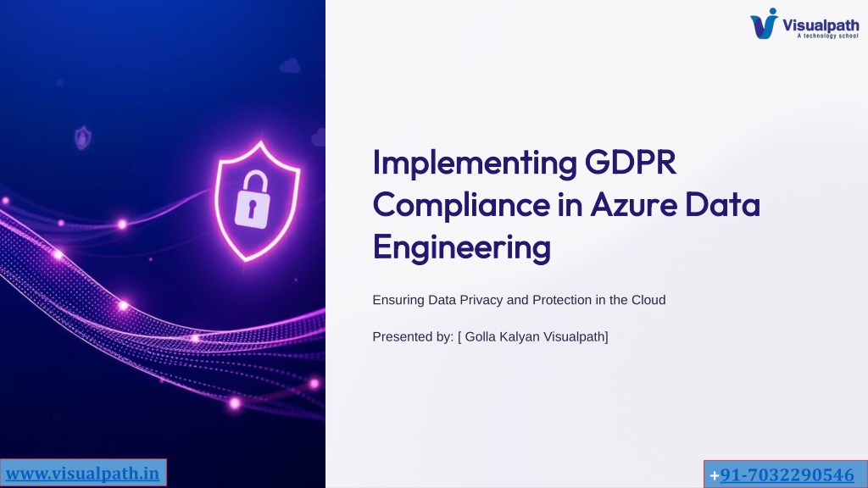Open the www.visualpath.in link
868x488 pixels.
(82, 474)
